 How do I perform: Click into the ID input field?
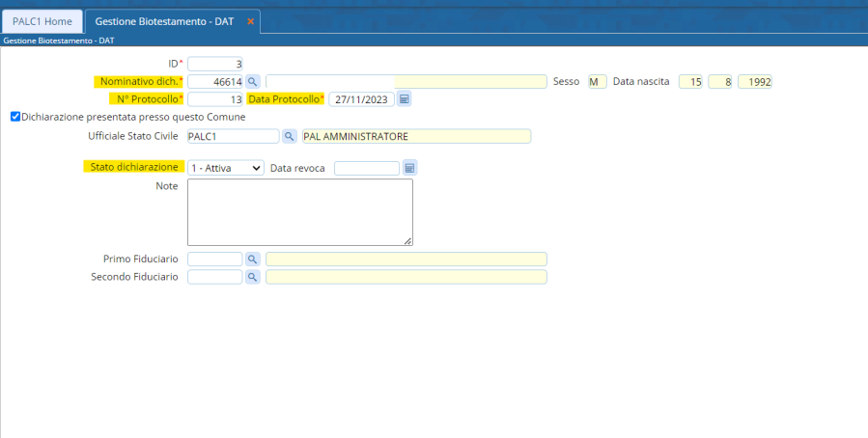click(x=214, y=64)
